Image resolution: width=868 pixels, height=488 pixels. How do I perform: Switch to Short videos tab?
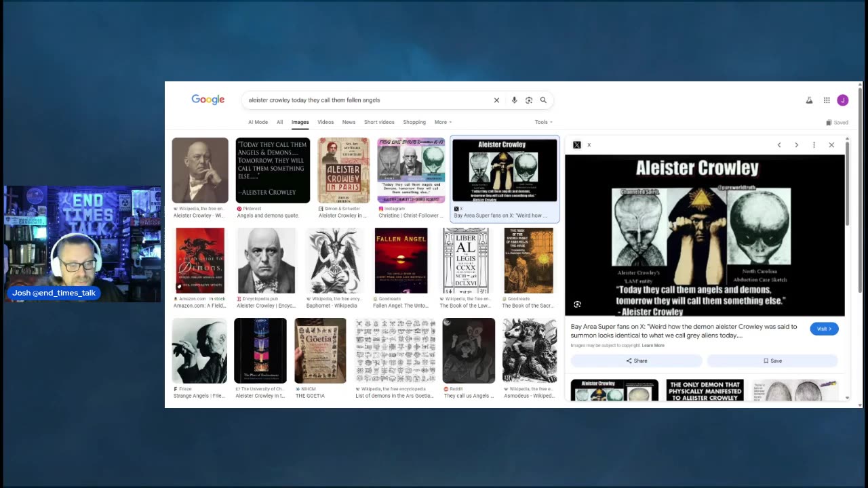point(379,123)
